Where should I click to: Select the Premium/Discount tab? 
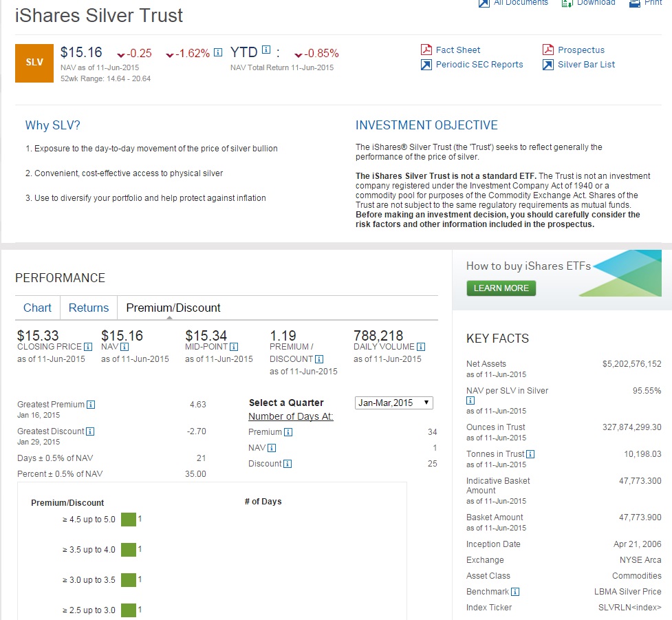tap(173, 308)
